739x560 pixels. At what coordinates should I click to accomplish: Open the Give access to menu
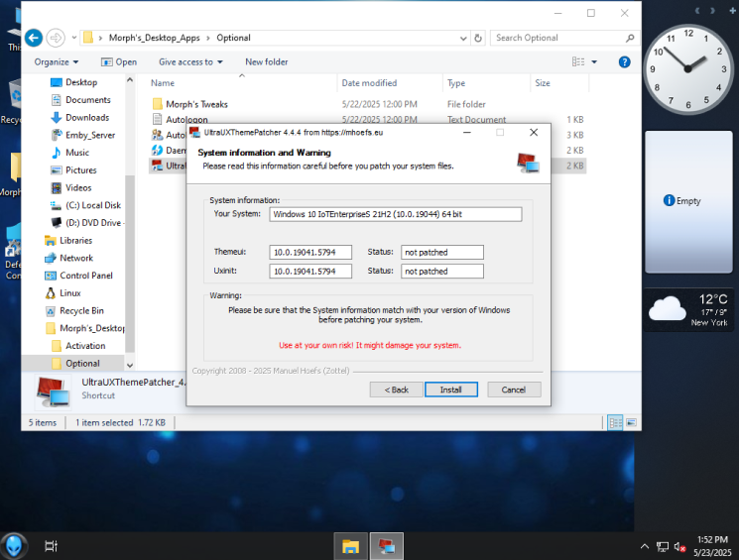pyautogui.click(x=190, y=62)
